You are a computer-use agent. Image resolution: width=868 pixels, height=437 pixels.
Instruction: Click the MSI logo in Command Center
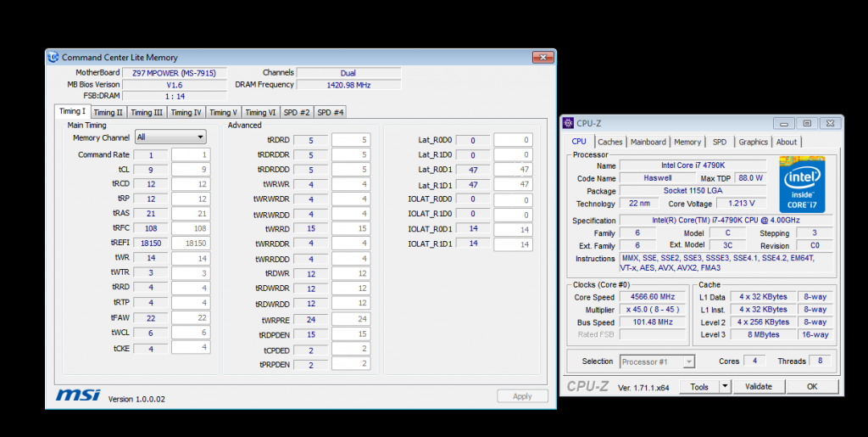[78, 395]
